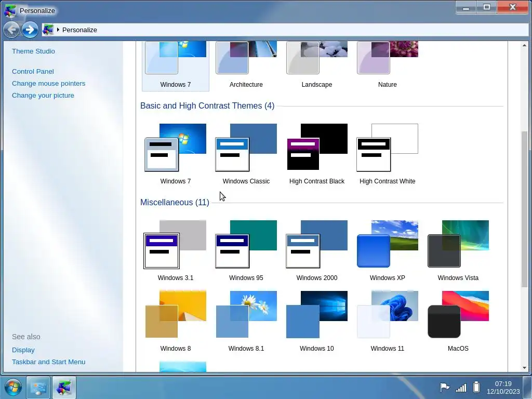Image resolution: width=532 pixels, height=399 pixels.
Task: Click the vertical scrollbar thumb
Action: click(x=525, y=209)
